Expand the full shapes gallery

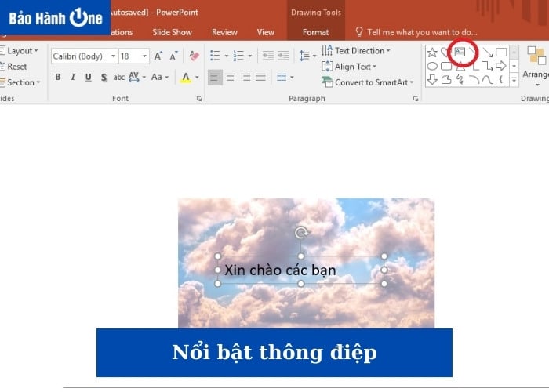[x=514, y=80]
